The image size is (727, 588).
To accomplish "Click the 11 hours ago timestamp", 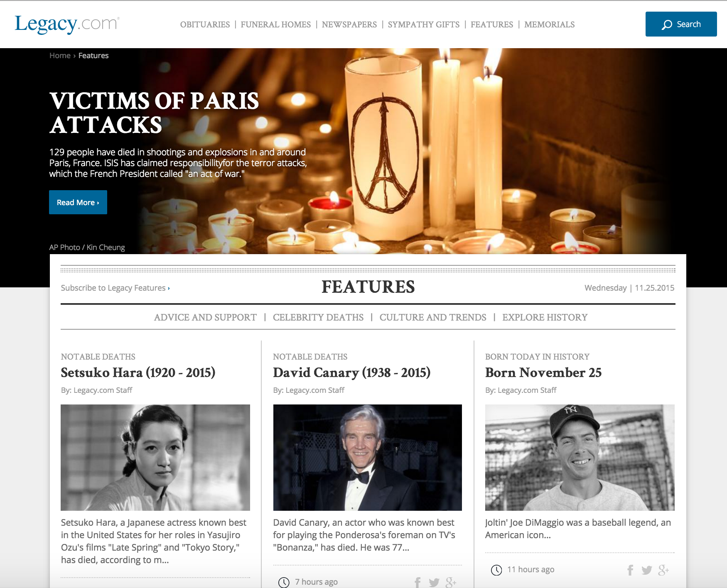I will pyautogui.click(x=531, y=570).
